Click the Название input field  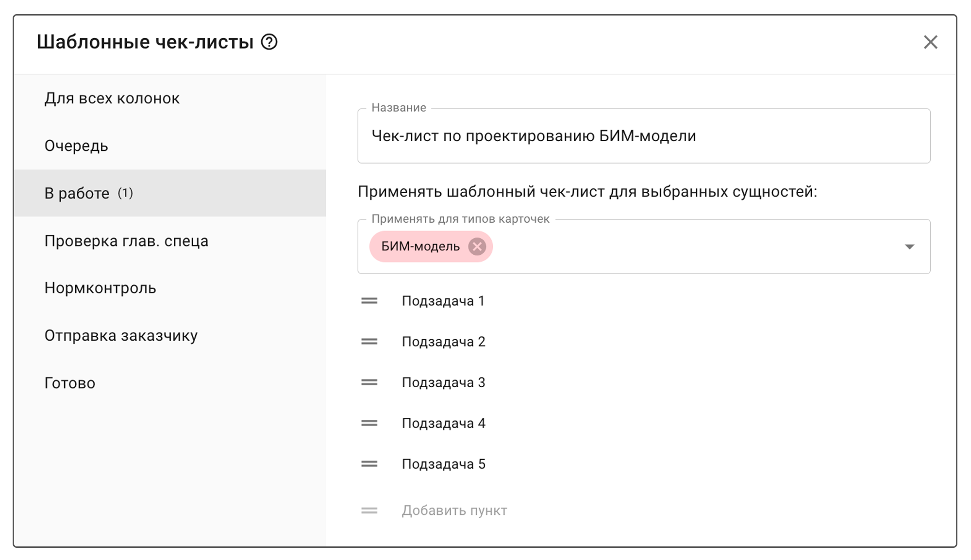click(644, 136)
